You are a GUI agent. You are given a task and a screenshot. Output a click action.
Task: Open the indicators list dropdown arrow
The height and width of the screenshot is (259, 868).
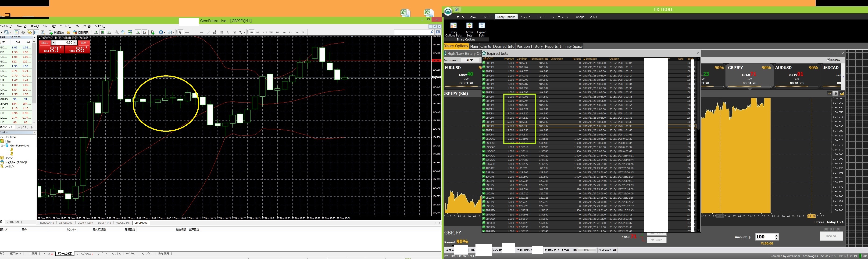pyautogui.click(x=156, y=32)
